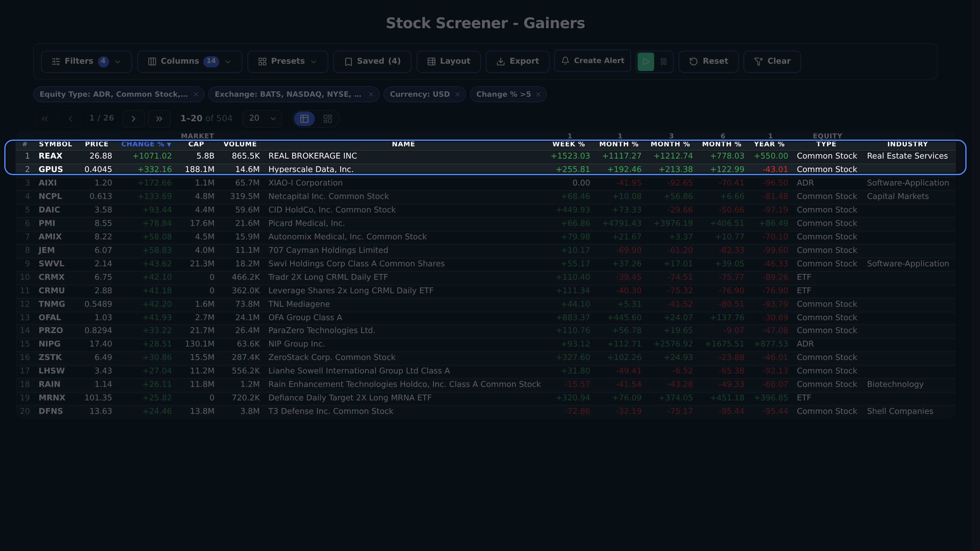
Task: Reset the screener settings
Action: tap(708, 61)
